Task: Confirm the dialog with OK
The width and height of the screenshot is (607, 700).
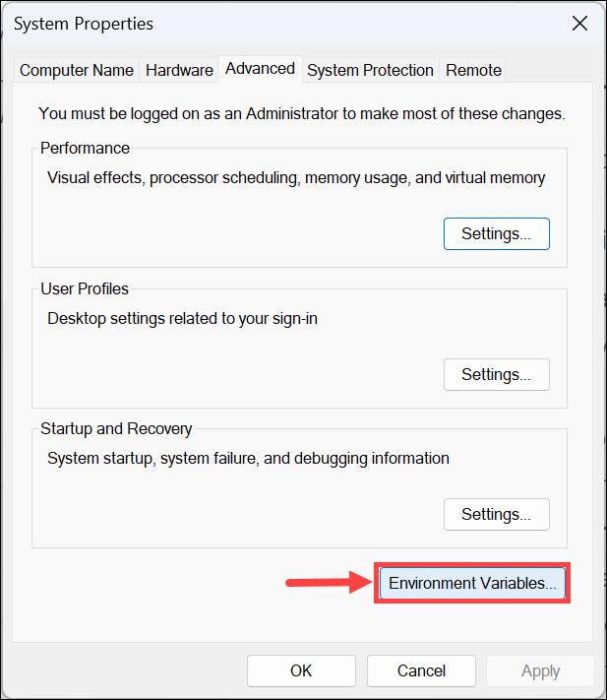Action: [x=301, y=670]
